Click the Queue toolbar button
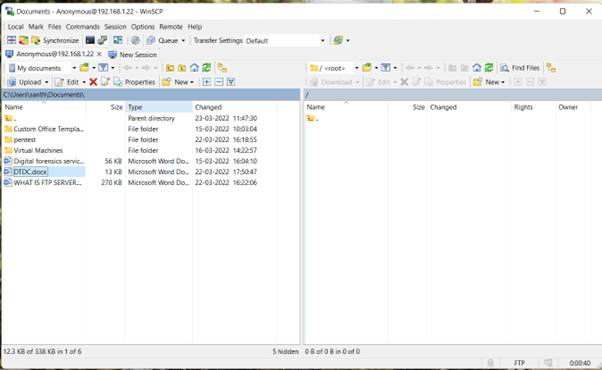 pyautogui.click(x=163, y=40)
